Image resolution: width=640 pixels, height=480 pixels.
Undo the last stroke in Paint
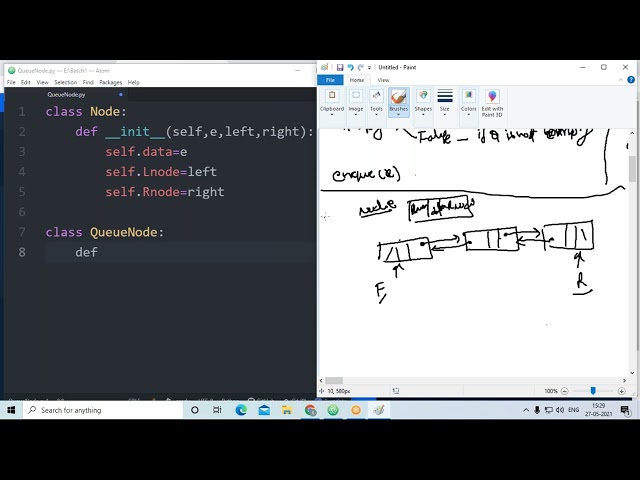[350, 67]
